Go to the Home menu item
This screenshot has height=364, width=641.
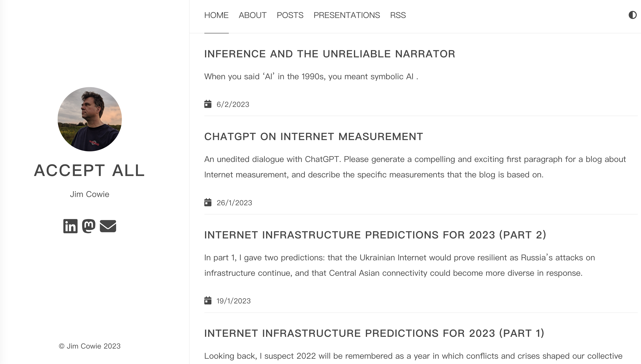coord(216,15)
